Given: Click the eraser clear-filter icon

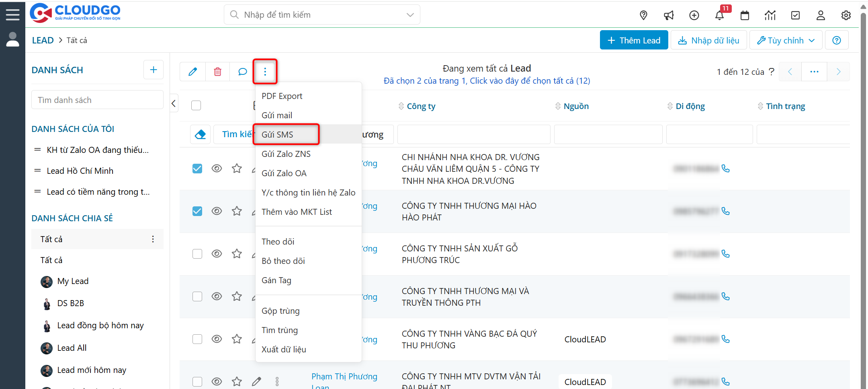Looking at the screenshot, I should [x=200, y=134].
